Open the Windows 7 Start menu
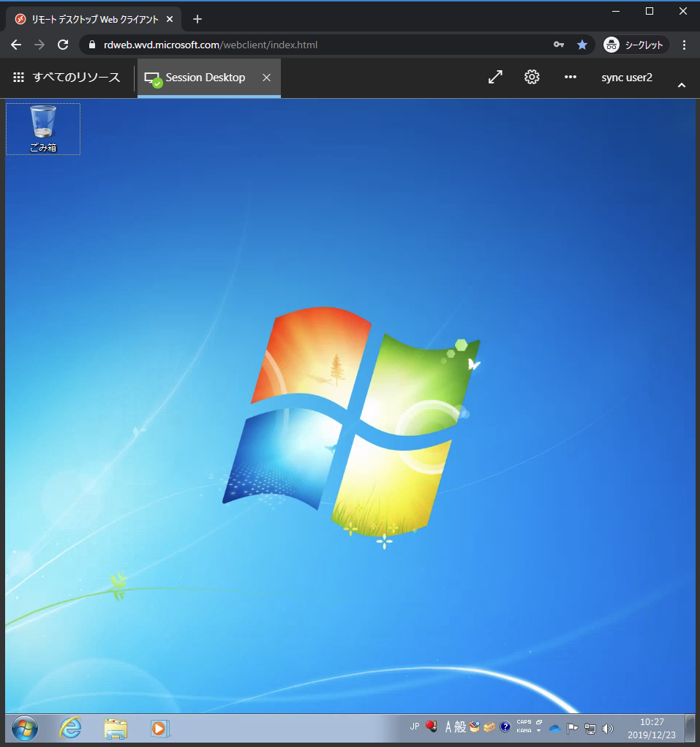 point(24,728)
